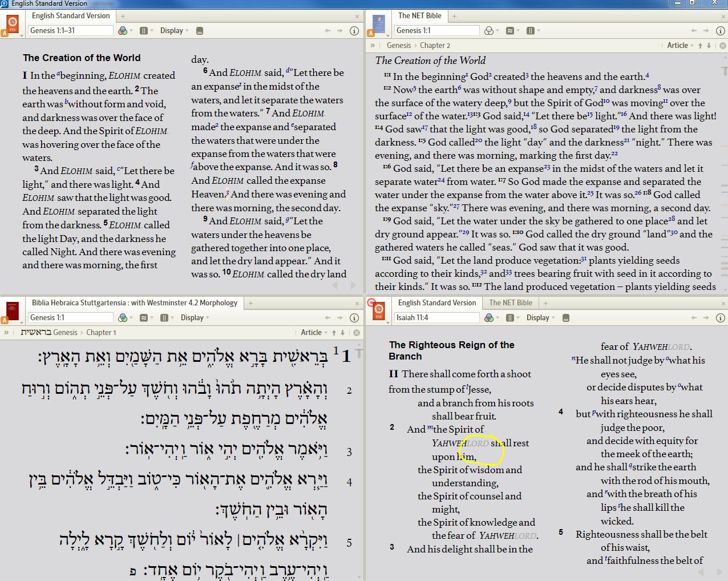728x581 pixels.
Task: Close the Isaiah 11:4 panel
Action: tap(723, 304)
